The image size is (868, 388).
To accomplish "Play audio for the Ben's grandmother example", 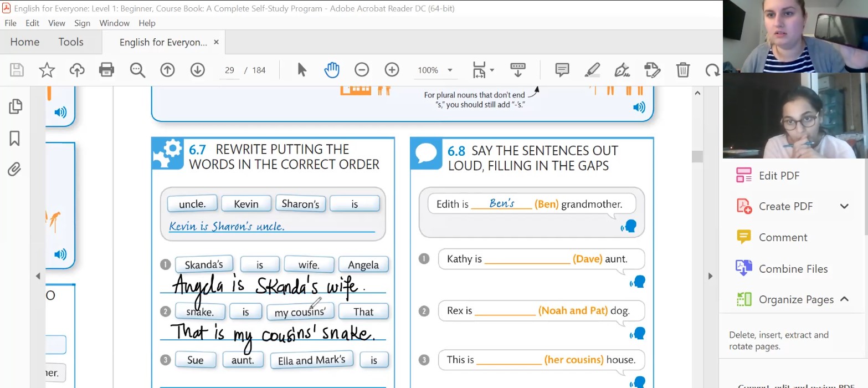I will click(629, 227).
